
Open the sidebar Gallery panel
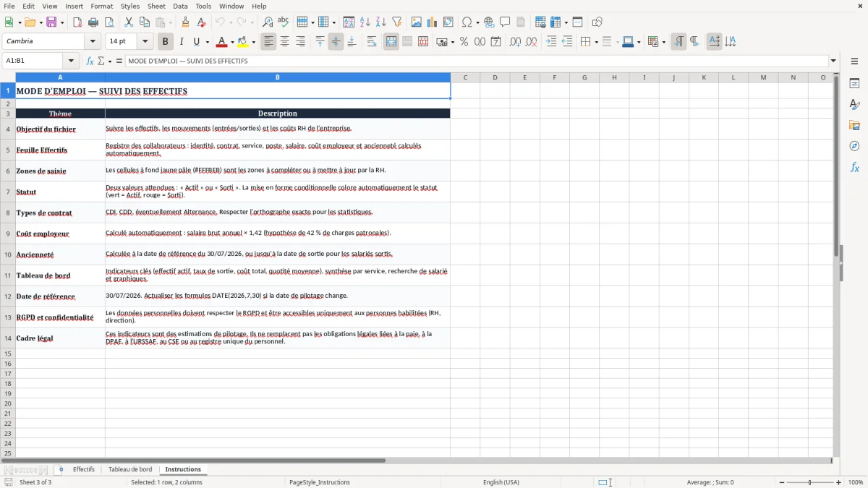click(854, 126)
